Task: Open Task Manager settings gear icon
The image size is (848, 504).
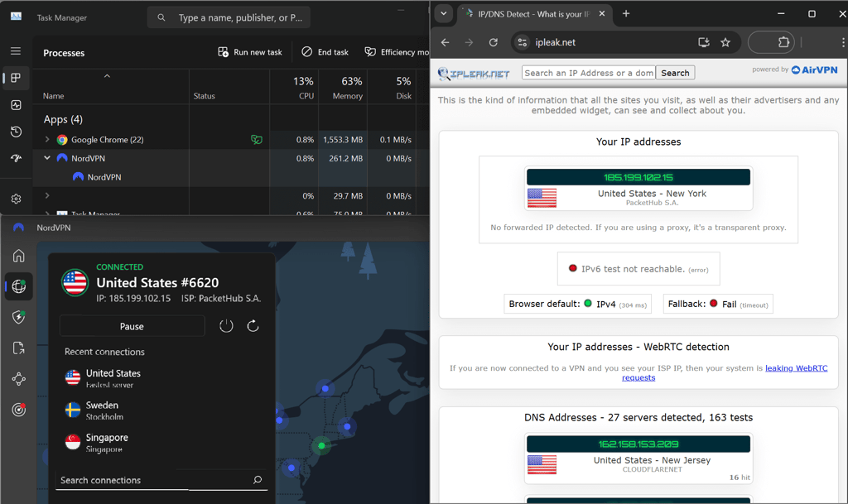Action: (x=16, y=199)
